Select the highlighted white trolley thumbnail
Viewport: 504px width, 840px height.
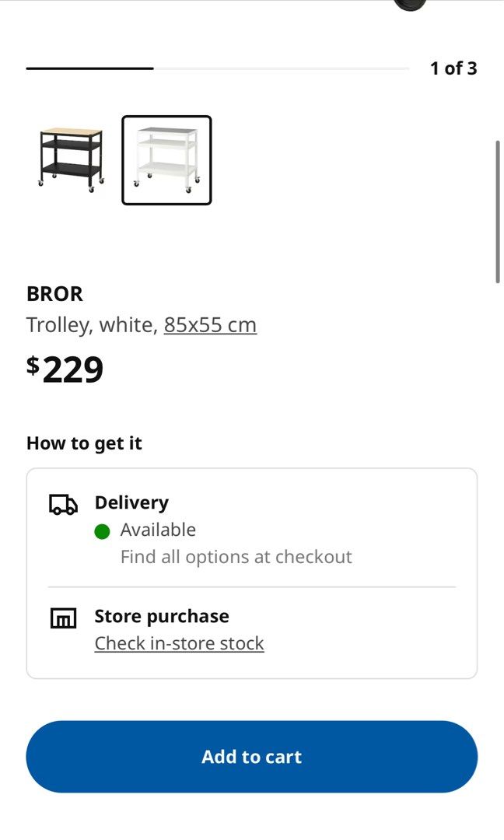click(166, 159)
